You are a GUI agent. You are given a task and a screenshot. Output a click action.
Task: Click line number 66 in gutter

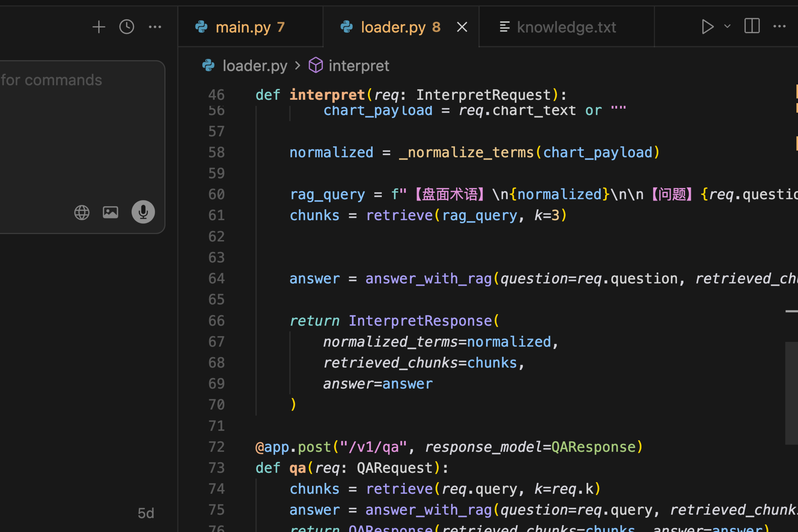tap(217, 321)
